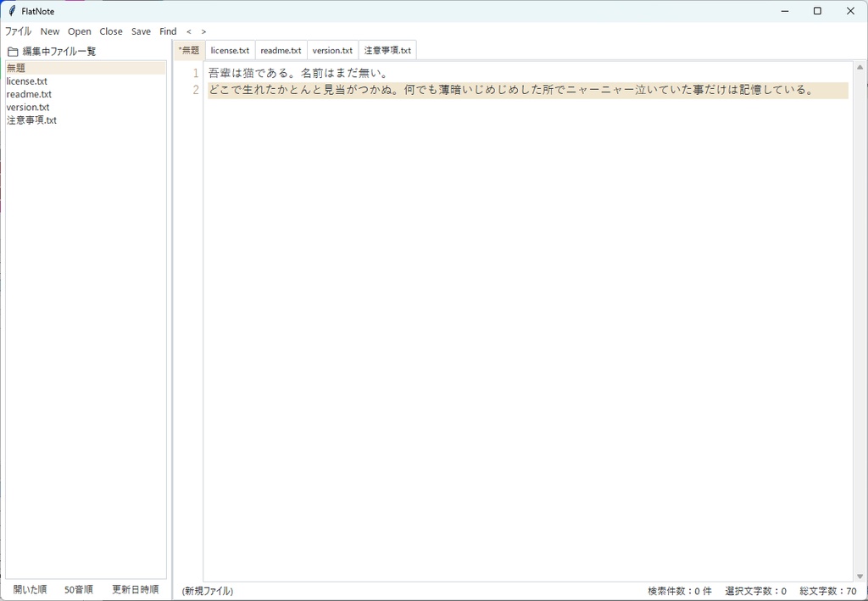Select 注意事項.txt in the file list
This screenshot has width=868, height=601.
pos(86,120)
